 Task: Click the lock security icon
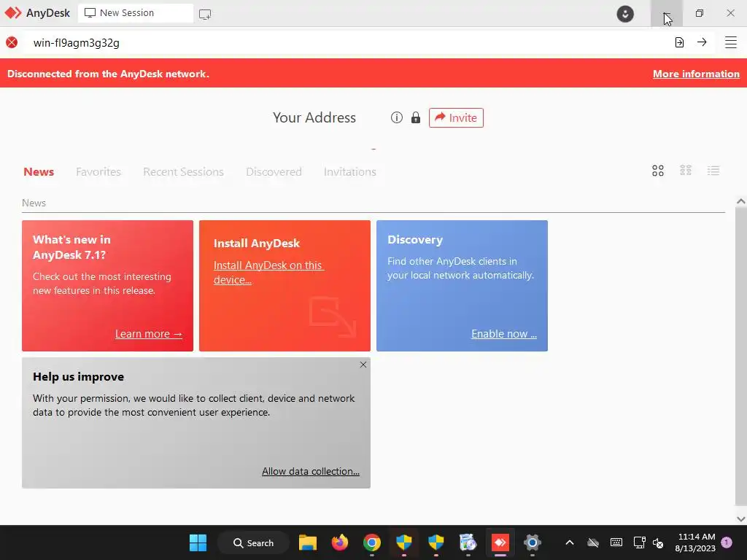click(x=415, y=117)
